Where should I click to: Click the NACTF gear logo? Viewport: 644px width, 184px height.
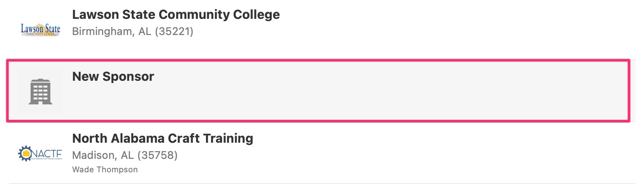click(x=40, y=153)
